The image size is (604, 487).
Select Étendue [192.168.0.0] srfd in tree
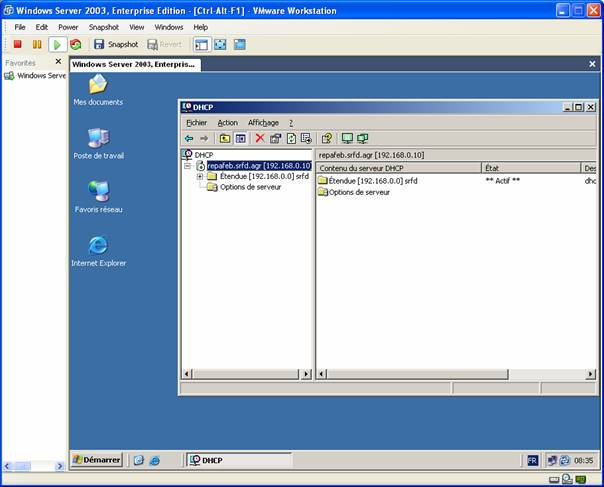tap(264, 176)
